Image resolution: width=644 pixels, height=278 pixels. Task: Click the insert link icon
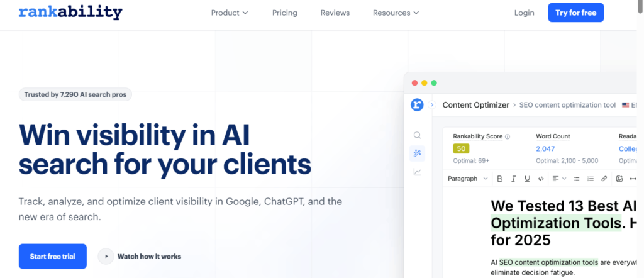click(x=604, y=179)
